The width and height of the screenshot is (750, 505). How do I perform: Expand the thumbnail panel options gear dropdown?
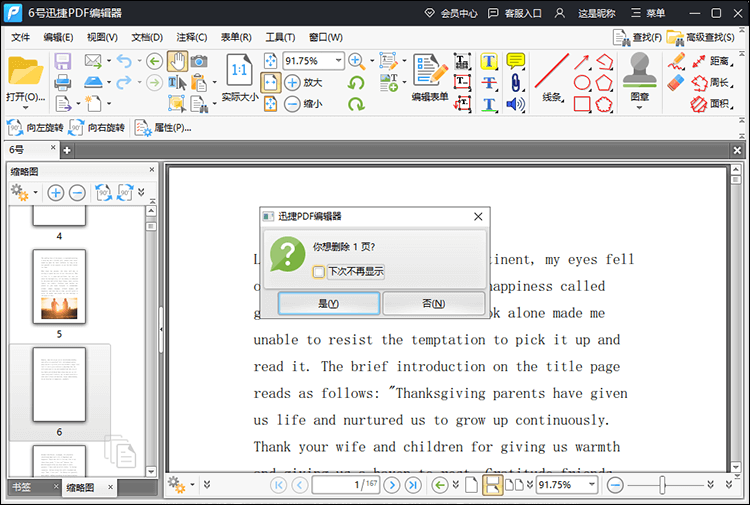click(35, 193)
